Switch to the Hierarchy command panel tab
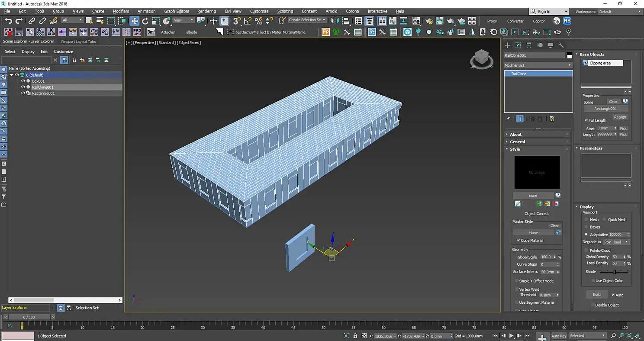Viewport: 644px width, 341px height. coord(529,45)
